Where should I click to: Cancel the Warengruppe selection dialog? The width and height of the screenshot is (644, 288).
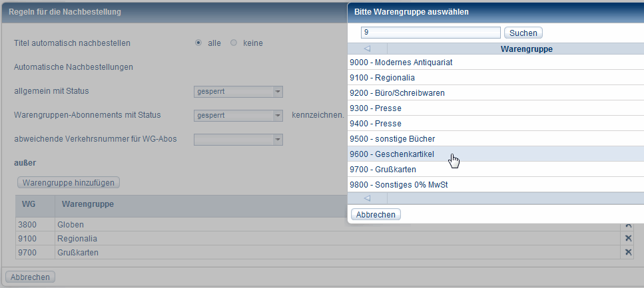pos(376,214)
